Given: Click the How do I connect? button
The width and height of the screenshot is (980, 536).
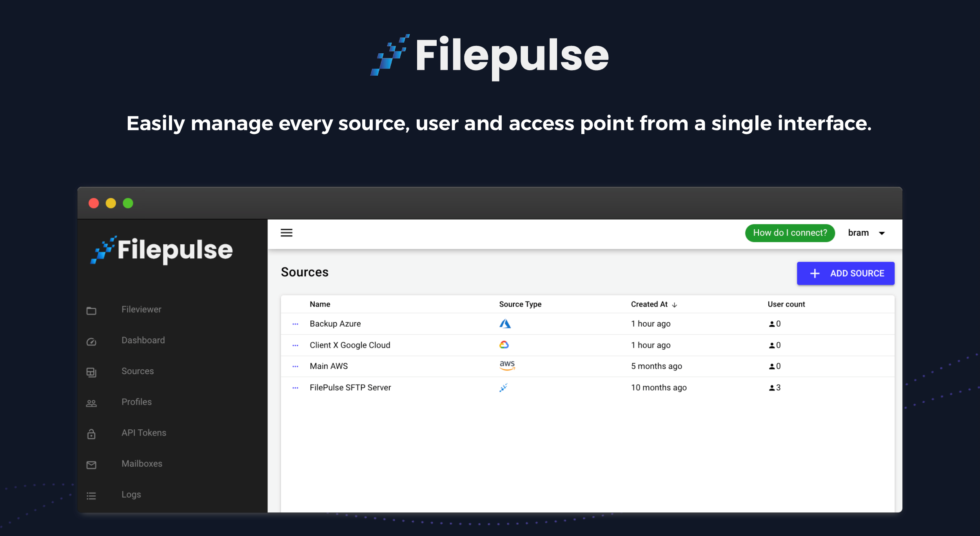Looking at the screenshot, I should [x=790, y=233].
